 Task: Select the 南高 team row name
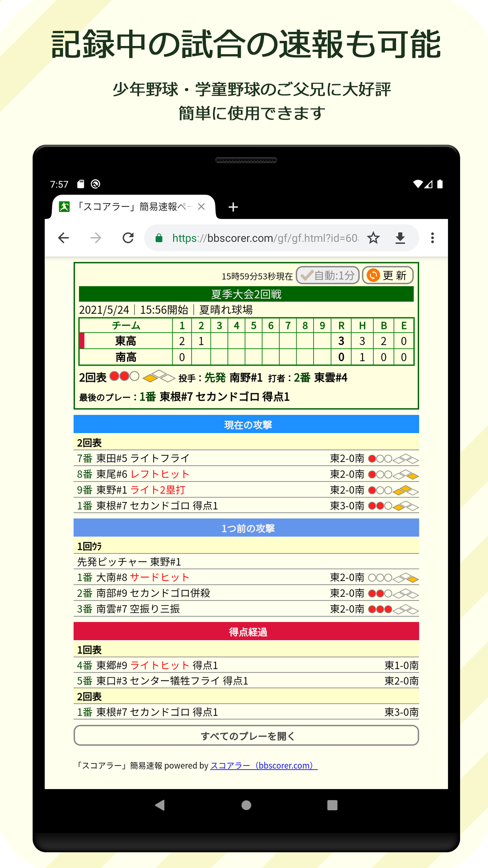pyautogui.click(x=126, y=357)
